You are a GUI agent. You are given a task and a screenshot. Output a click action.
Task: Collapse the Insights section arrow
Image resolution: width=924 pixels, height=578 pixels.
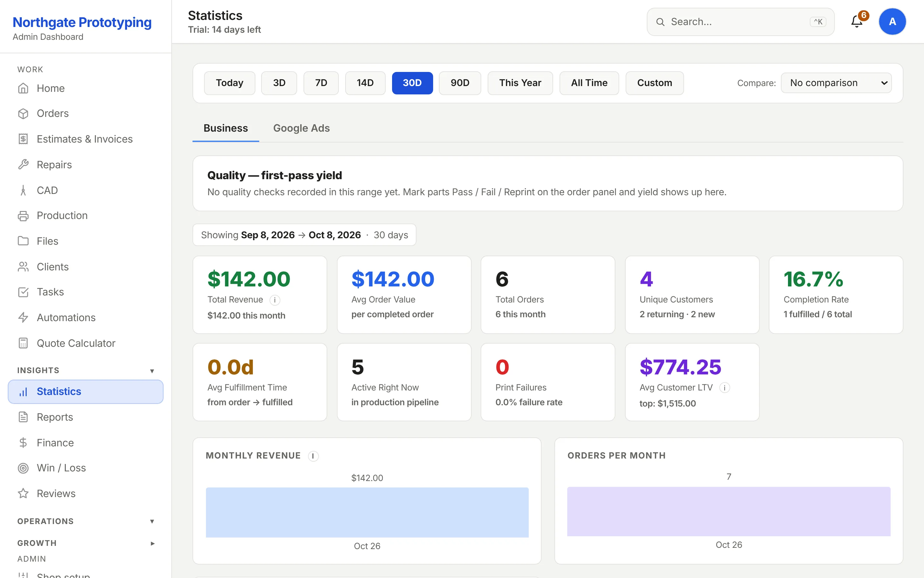click(x=152, y=371)
